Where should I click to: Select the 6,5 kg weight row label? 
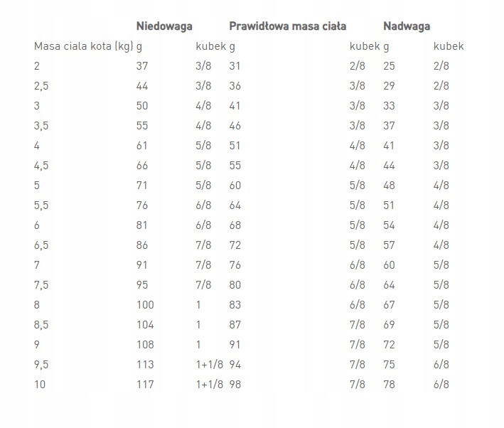pos(42,245)
